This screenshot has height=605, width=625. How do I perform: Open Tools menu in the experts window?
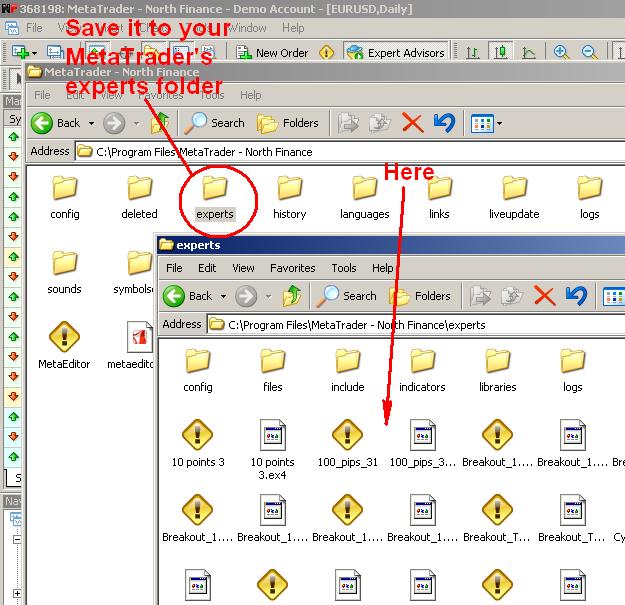(x=344, y=268)
